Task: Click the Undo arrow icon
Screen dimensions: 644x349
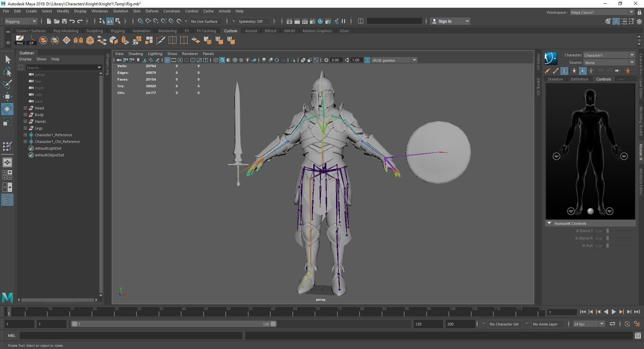Action: click(72, 21)
